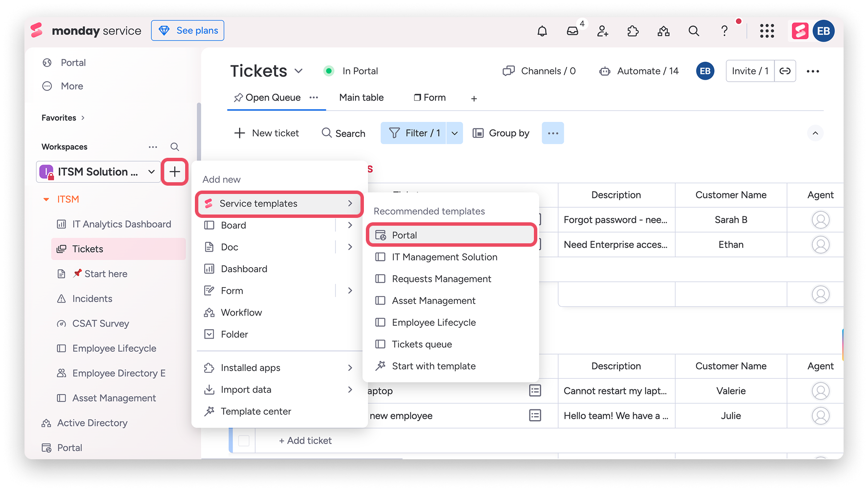This screenshot has width=868, height=491.
Task: Collapse the toolbar with up chevron
Action: (x=815, y=133)
